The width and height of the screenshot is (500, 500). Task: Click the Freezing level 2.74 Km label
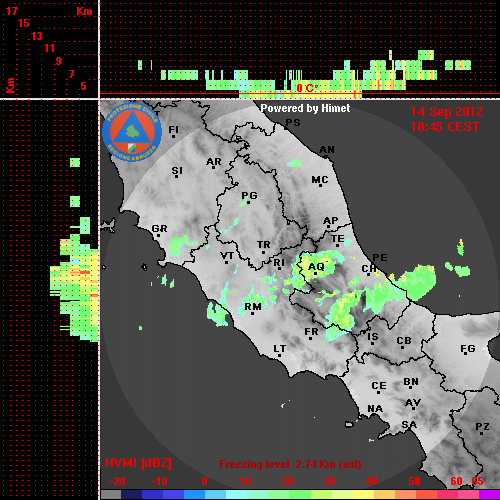[290, 464]
